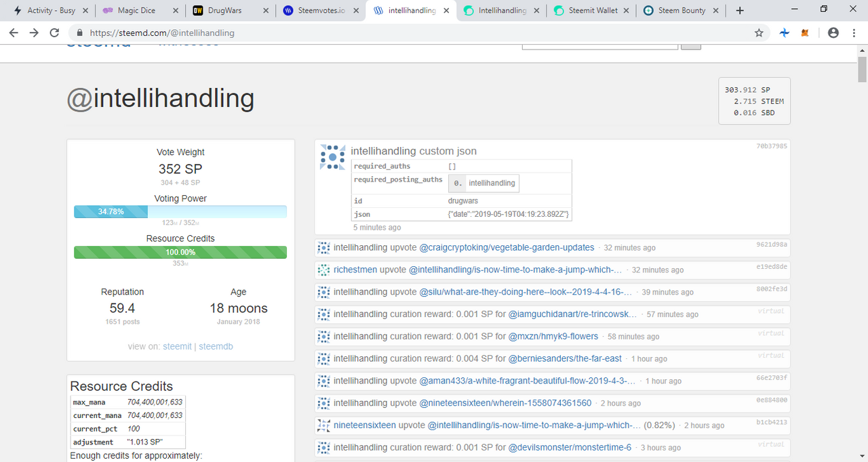Open the @aman433/a-white-fragrant-beautiful-flow link

tap(528, 381)
